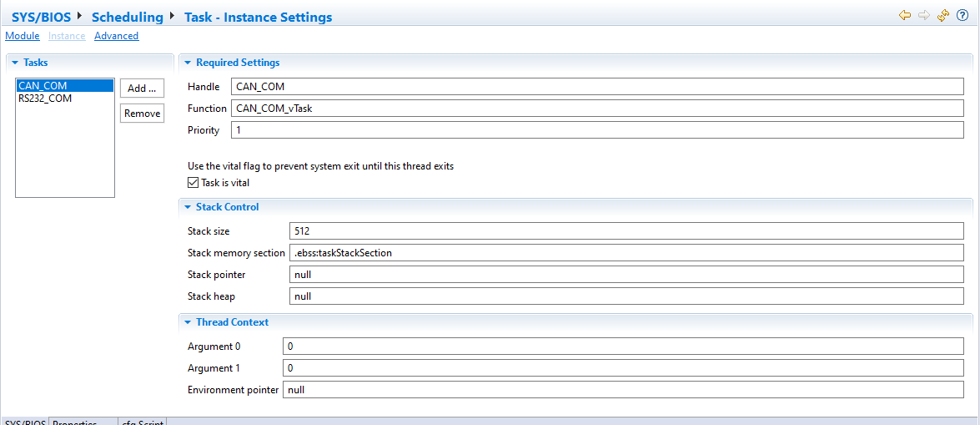Screen dimensions: 980x425
Task: Click the back navigation arrow icon
Action: tap(905, 15)
